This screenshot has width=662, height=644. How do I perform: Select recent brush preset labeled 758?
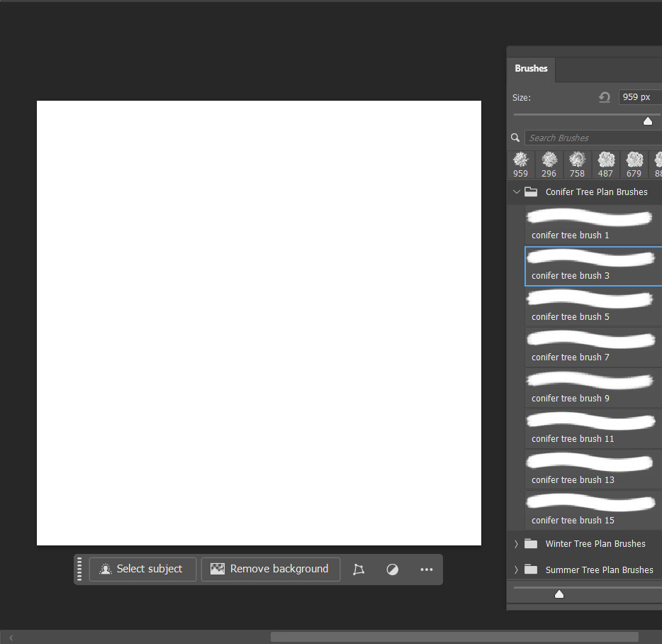578,164
